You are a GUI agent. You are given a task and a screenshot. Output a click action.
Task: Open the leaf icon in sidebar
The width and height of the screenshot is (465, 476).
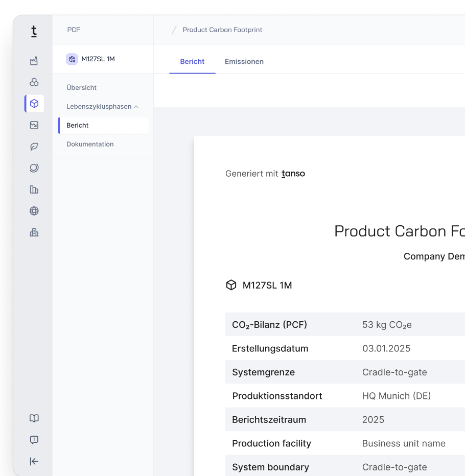(34, 147)
